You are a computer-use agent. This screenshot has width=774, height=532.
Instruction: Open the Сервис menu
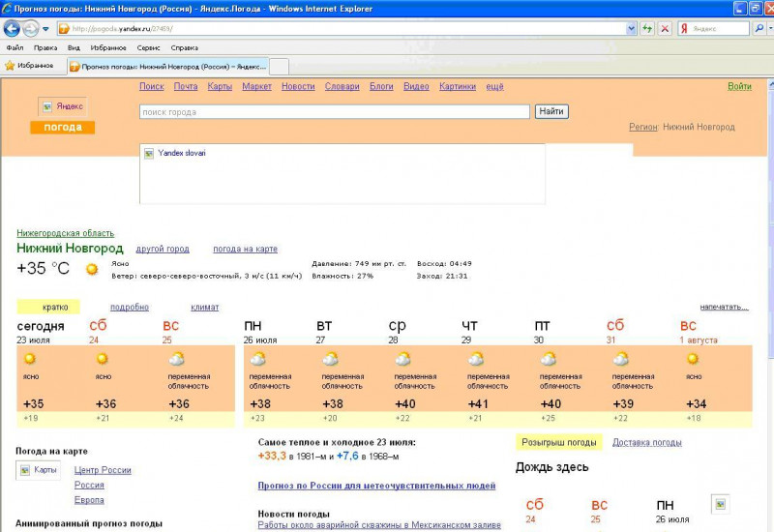pyautogui.click(x=148, y=47)
